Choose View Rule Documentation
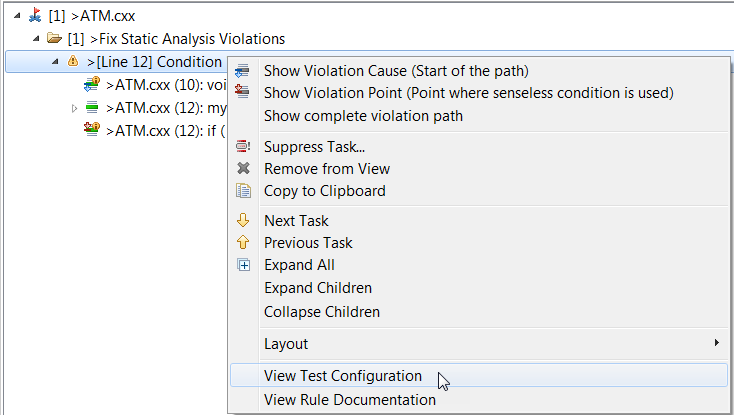 (x=350, y=400)
